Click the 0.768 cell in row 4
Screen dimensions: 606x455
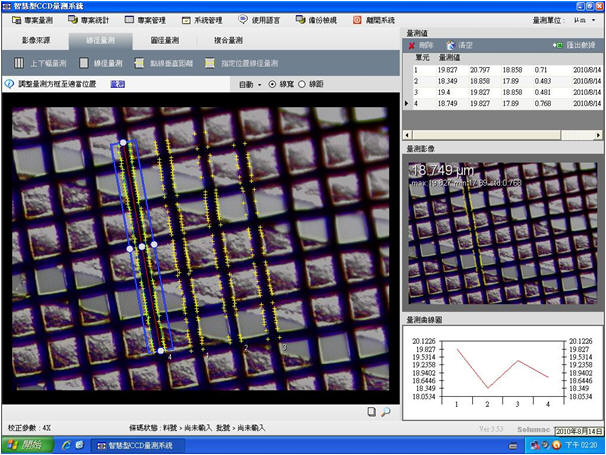[x=543, y=104]
